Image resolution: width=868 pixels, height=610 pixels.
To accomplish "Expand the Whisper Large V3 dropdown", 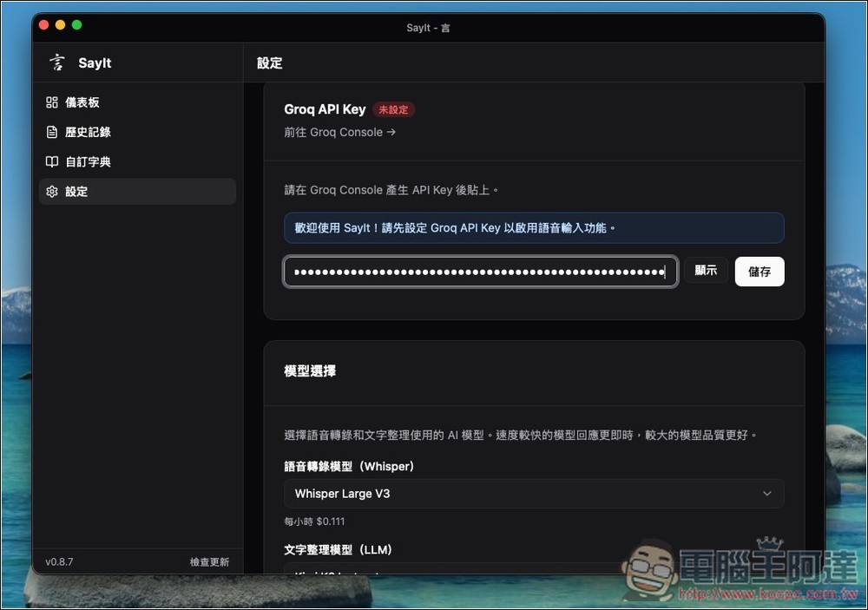I will (534, 494).
